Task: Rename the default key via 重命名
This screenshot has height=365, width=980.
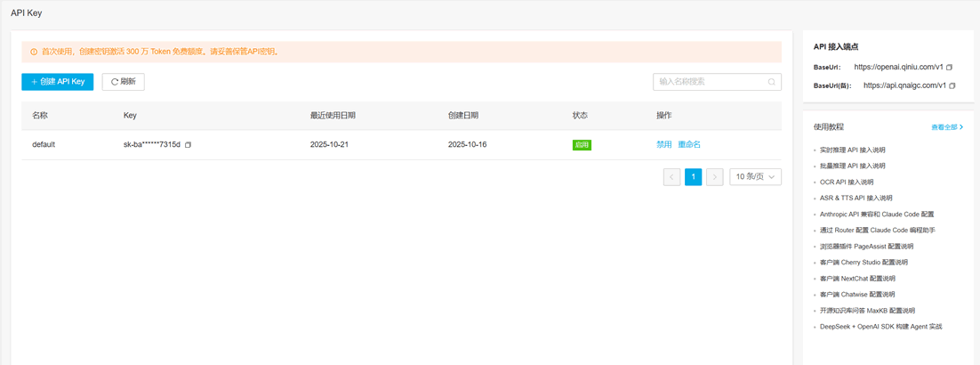Action: pos(689,144)
